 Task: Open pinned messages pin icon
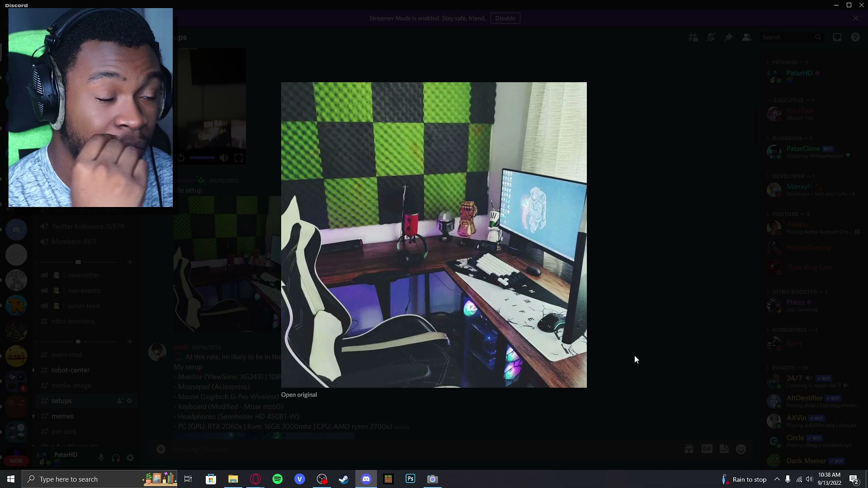(x=729, y=38)
